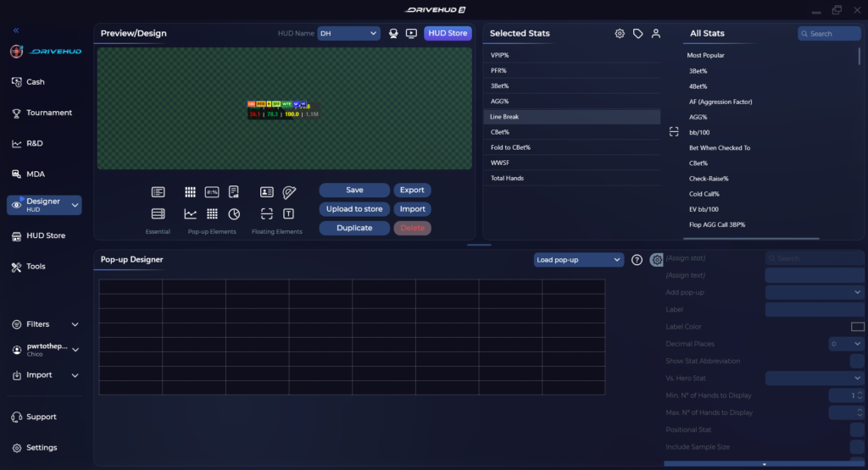This screenshot has width=868, height=470.
Task: Click the Duplicate button
Action: click(354, 228)
